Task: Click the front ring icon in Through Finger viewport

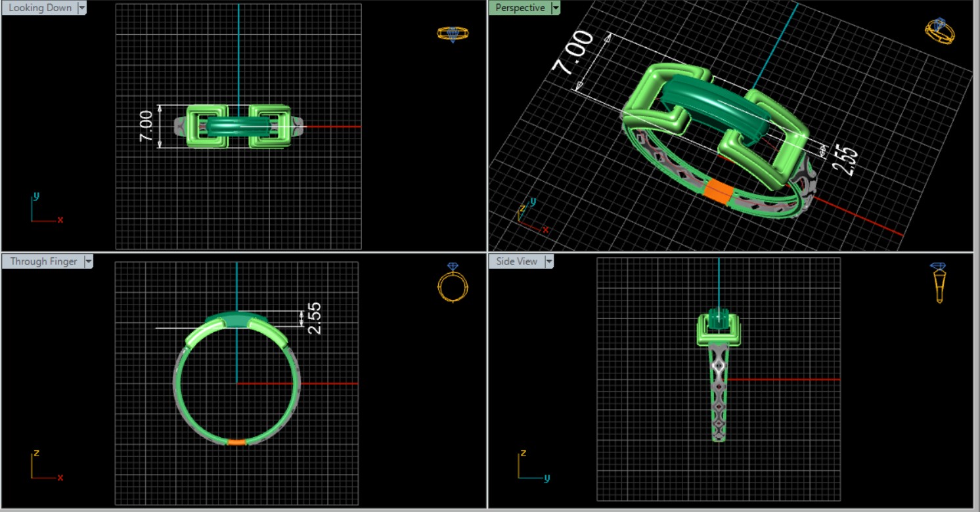Action: pos(453,284)
